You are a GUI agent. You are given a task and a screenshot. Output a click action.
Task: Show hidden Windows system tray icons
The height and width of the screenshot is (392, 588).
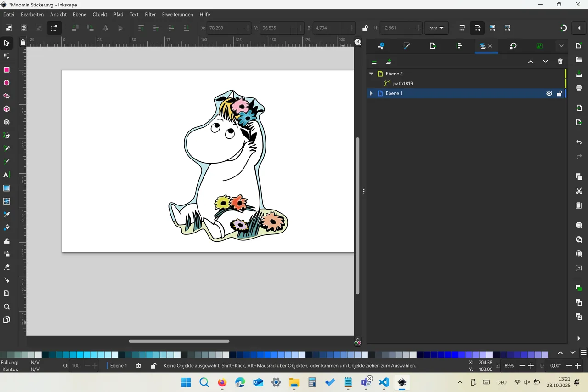(460, 382)
